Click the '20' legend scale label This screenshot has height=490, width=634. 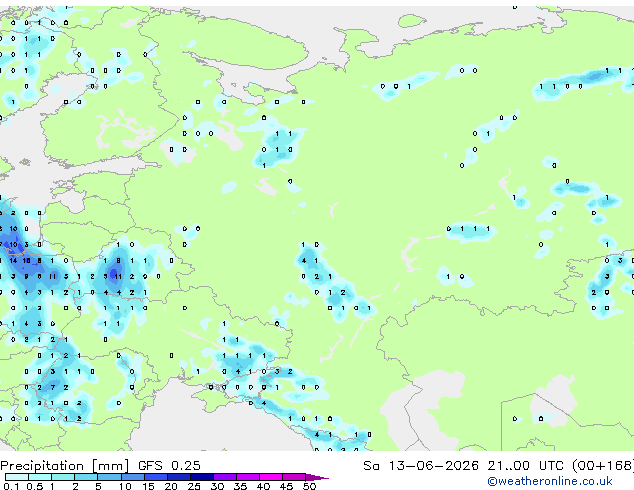click(171, 486)
